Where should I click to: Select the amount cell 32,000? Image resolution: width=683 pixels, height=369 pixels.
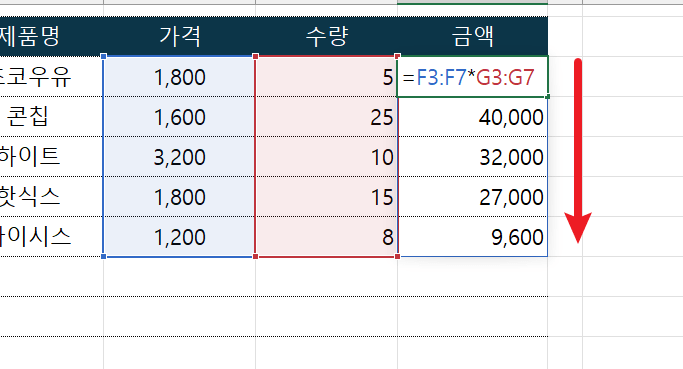[473, 157]
